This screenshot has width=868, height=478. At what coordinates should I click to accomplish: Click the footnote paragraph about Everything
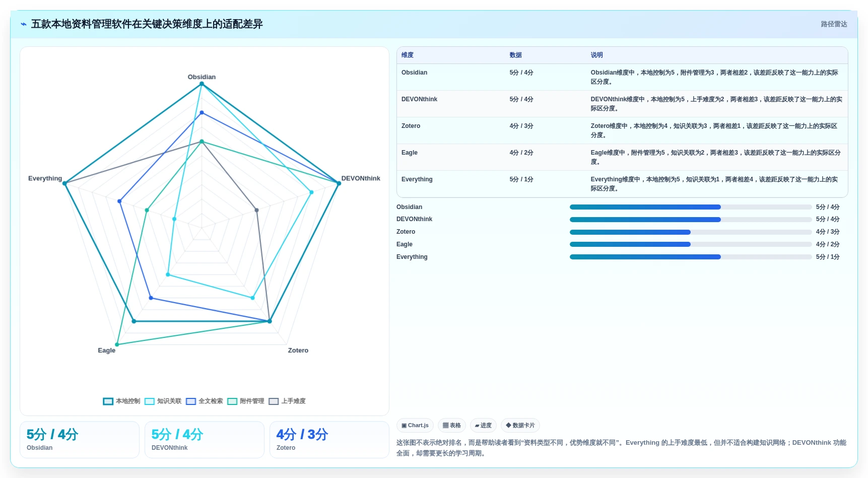tap(621, 448)
